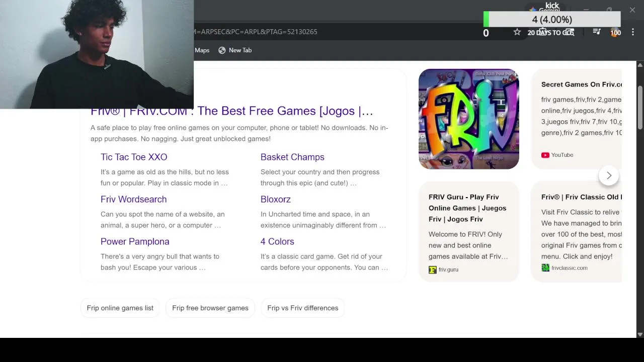The image size is (644, 362).
Task: Open the Power Pamplona sitelink
Action: [135, 241]
